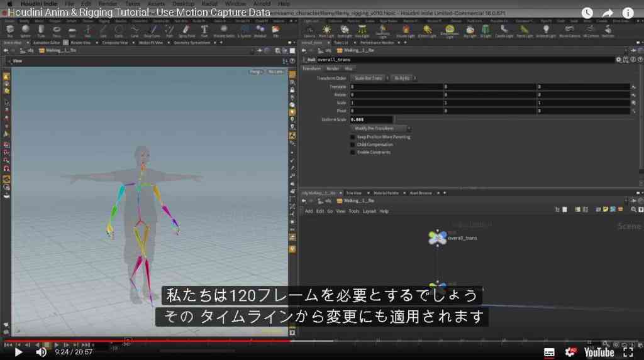Check Enable Constraints option

[352, 152]
